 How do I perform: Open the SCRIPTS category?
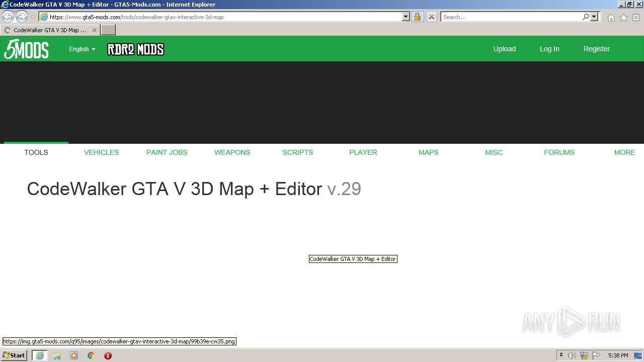(298, 152)
